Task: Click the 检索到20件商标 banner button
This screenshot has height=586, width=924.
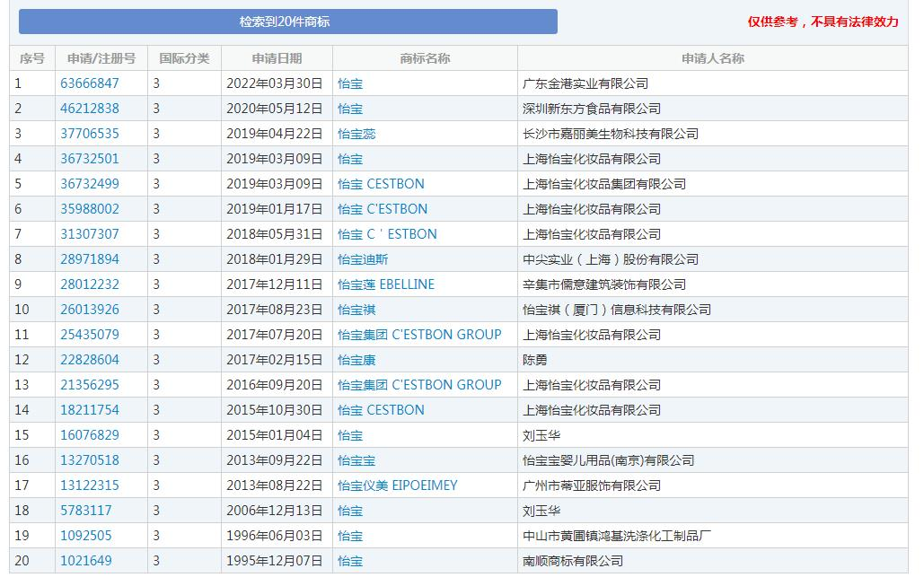Action: (x=288, y=22)
